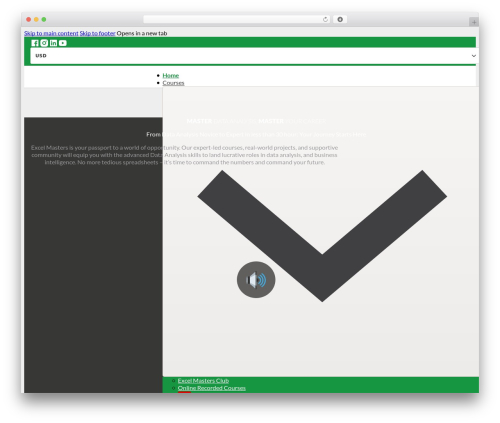Click the browser extension icon beside address bar
This screenshot has width=500, height=423.
[340, 19]
